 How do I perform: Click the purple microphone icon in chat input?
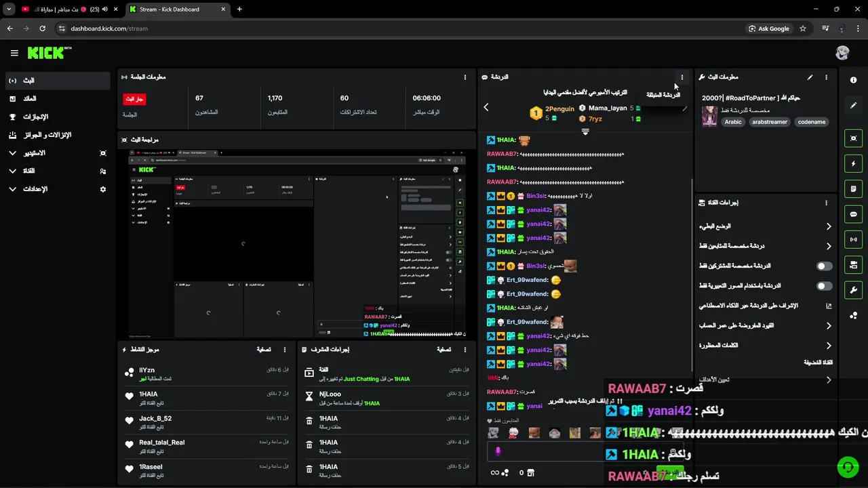click(498, 451)
